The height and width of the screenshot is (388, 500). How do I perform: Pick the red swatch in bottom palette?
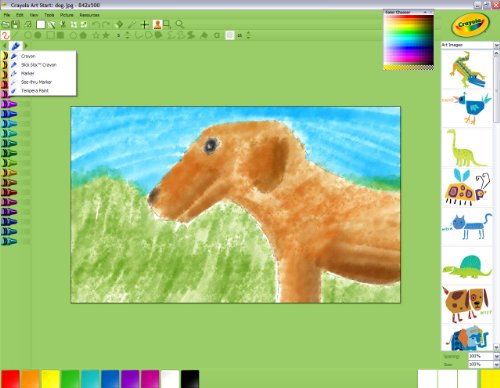(10, 379)
